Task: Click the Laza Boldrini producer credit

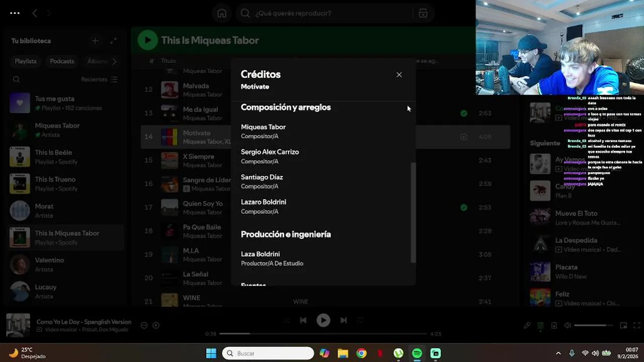Action: click(260, 254)
